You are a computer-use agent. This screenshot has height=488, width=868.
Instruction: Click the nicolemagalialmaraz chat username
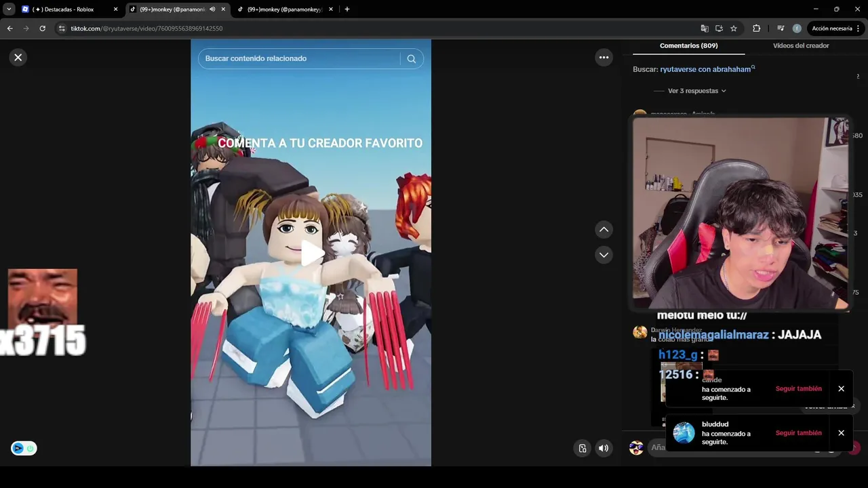(x=713, y=335)
